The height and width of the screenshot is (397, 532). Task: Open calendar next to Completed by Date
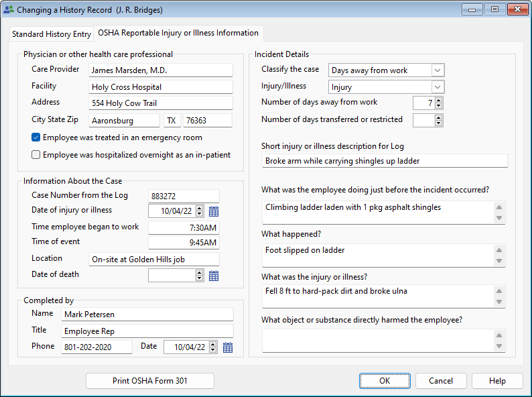pyautogui.click(x=228, y=347)
